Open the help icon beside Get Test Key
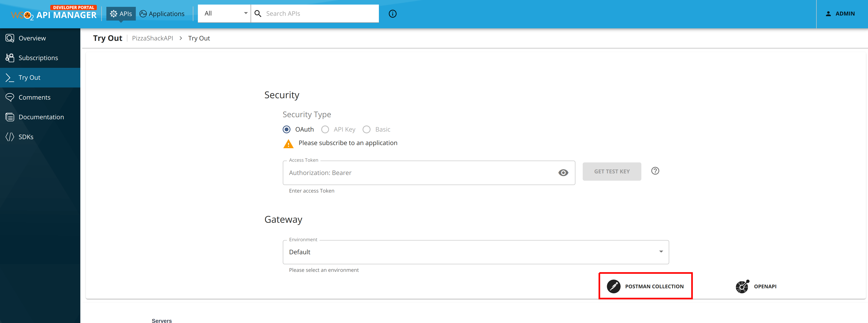This screenshot has width=868, height=323. (655, 171)
